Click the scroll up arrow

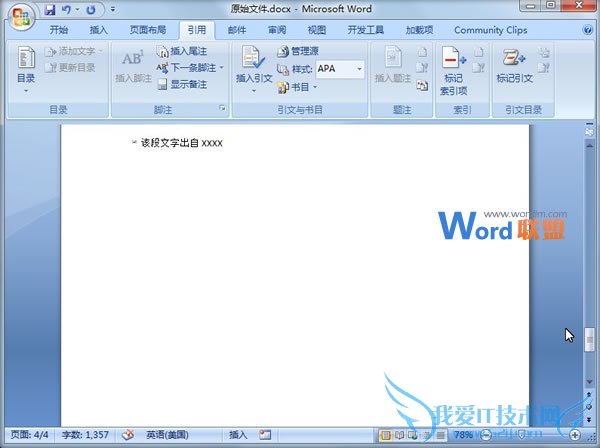[x=590, y=146]
